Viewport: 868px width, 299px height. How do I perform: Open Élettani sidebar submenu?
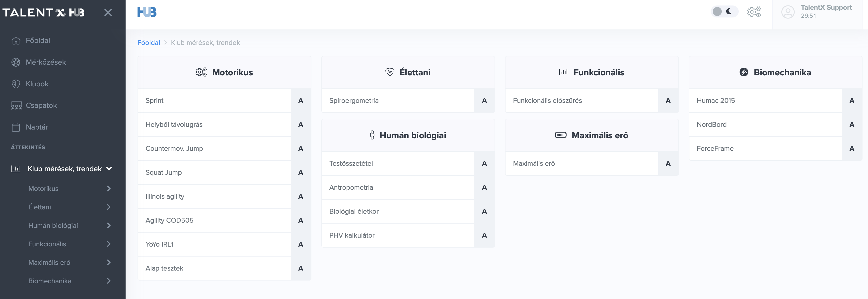40,207
